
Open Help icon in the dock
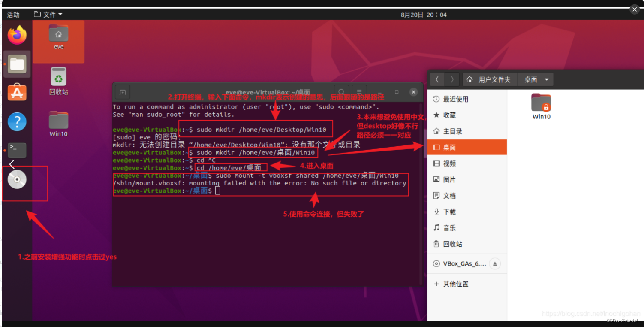click(x=17, y=122)
